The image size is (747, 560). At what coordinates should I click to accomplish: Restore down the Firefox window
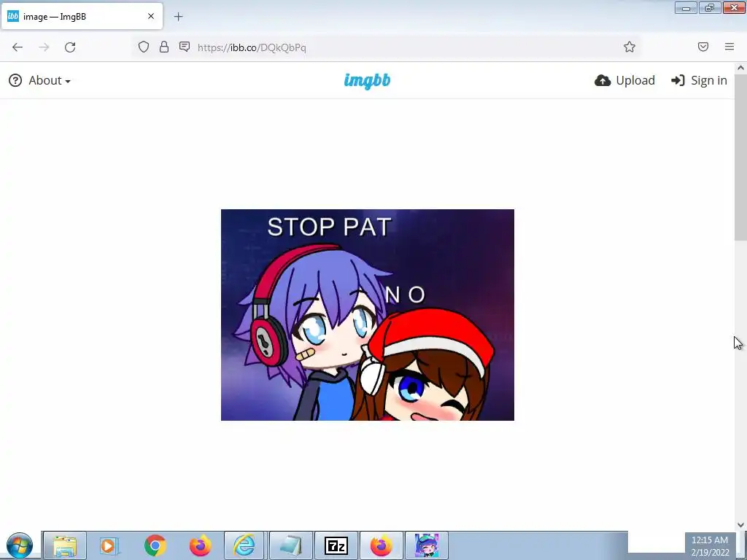pyautogui.click(x=710, y=8)
